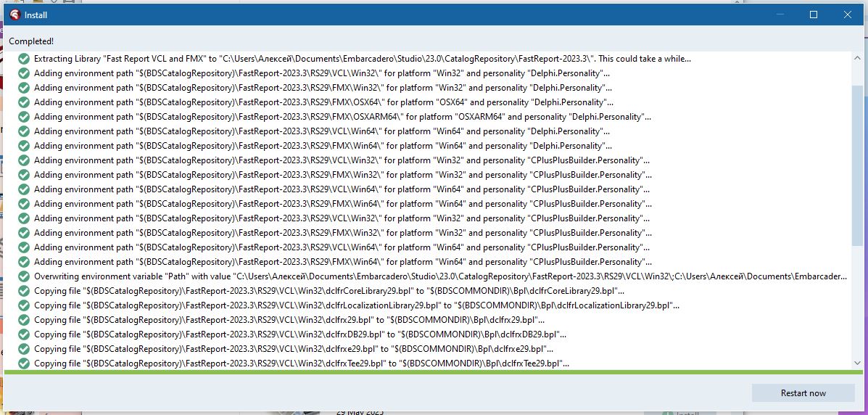Click check icon for dclfrCoreLibrary29.bpl copy row
This screenshot has height=415, width=868.
23,291
